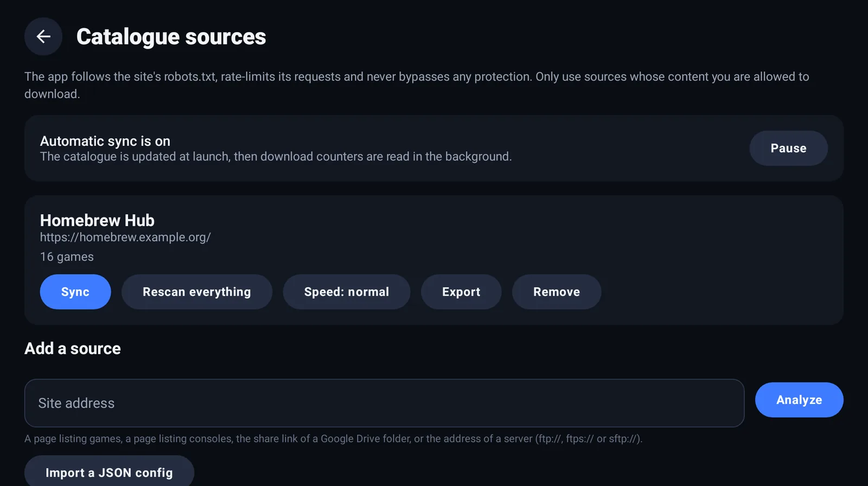Viewport: 868px width, 486px height.
Task: Select the https://homebrew.example.org/ URL text
Action: pyautogui.click(x=125, y=237)
